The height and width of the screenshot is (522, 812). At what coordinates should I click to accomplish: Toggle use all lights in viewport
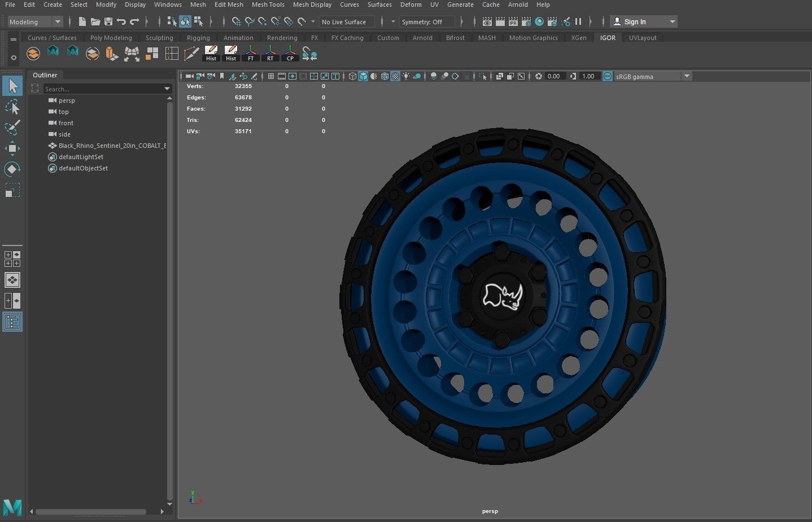406,76
